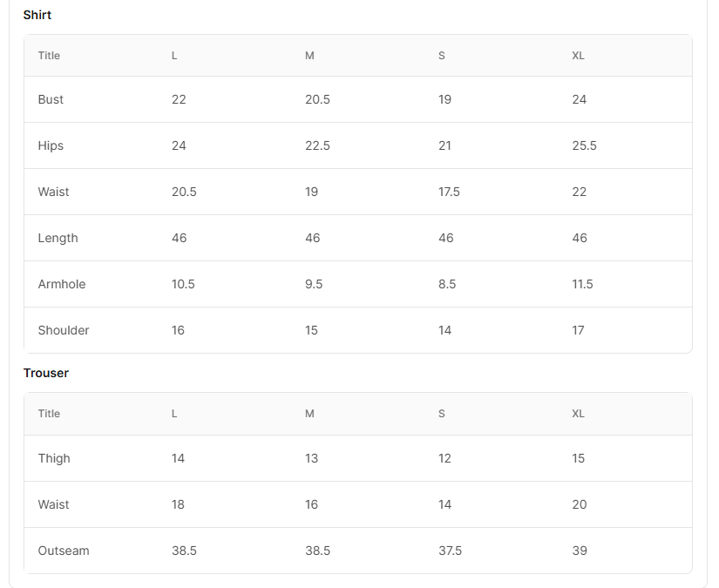Click the Armhole S value 8.5
Screen dimensions: 719x588
[447, 284]
